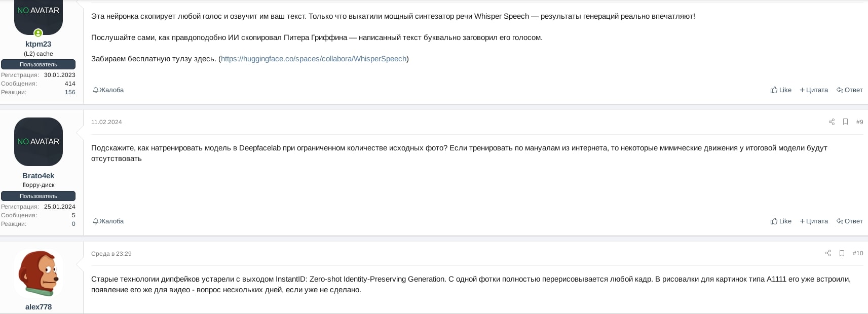Share post #10 via share icon
This screenshot has width=868, height=314.
pyautogui.click(x=828, y=253)
